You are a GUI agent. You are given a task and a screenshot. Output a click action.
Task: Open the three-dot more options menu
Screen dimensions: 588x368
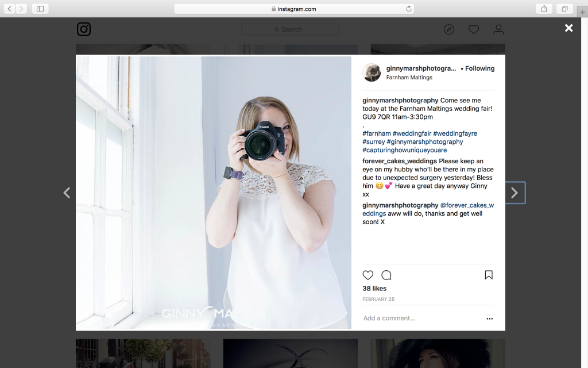click(x=489, y=319)
